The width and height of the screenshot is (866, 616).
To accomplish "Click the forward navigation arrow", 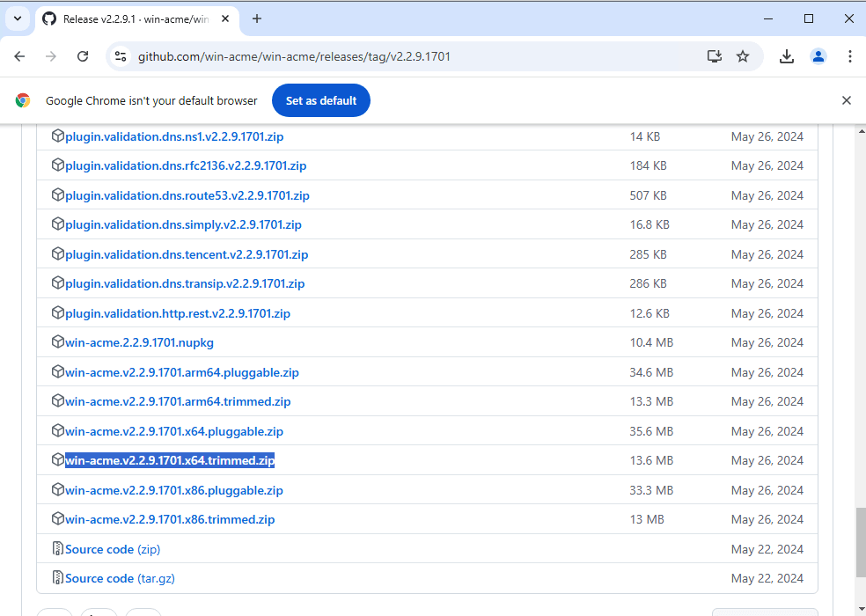I will 51,56.
